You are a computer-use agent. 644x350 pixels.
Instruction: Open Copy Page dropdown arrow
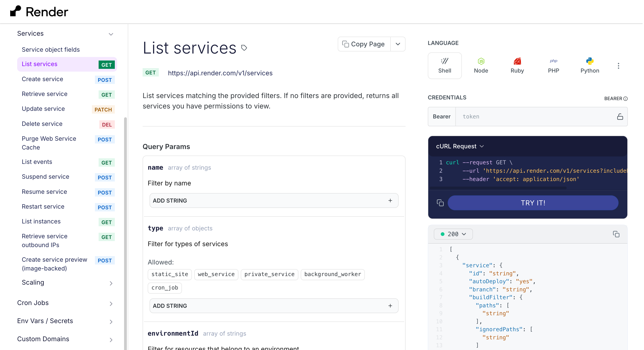click(x=398, y=44)
